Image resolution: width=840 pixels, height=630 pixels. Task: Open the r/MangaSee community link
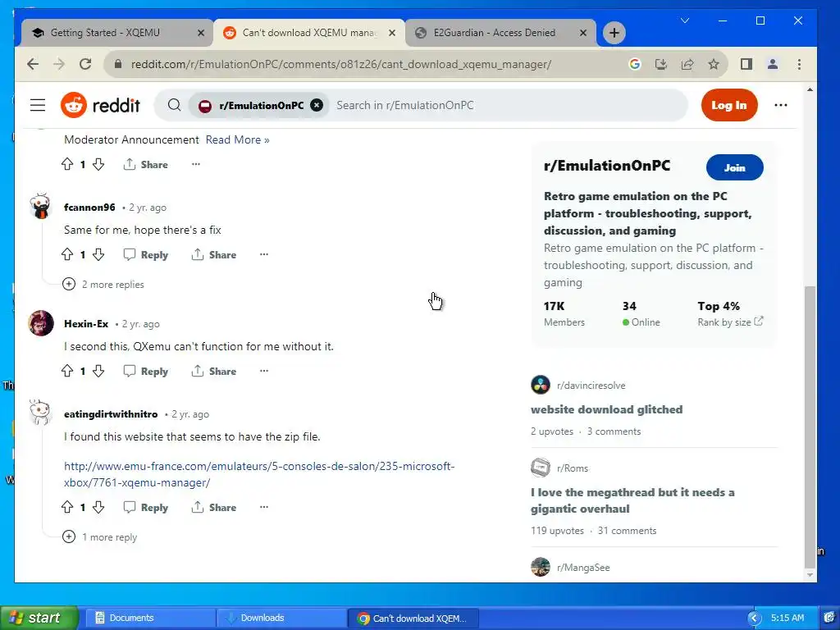tap(583, 568)
